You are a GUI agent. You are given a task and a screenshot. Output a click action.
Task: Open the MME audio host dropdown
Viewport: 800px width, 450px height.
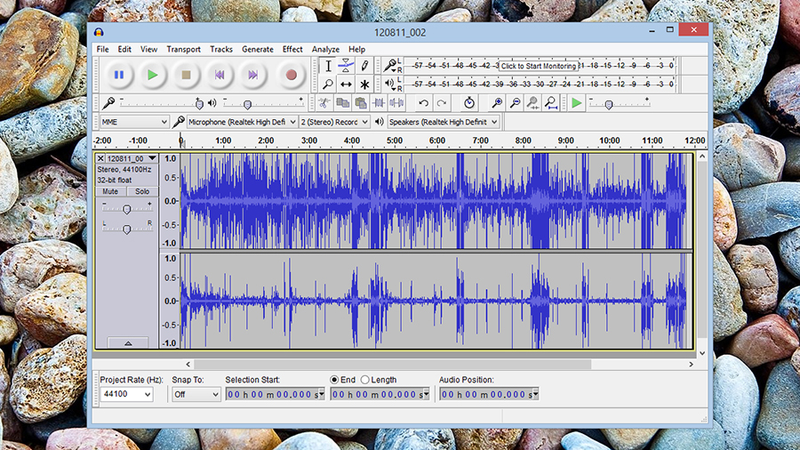pos(134,122)
